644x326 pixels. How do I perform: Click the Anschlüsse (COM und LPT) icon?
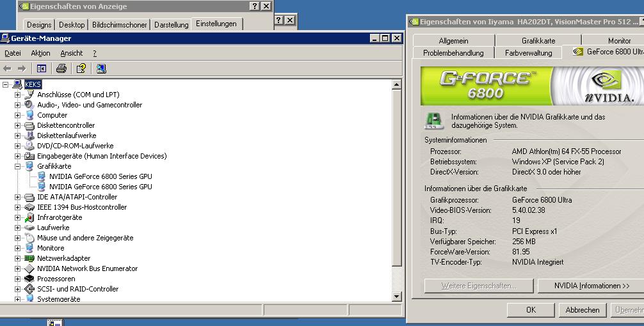(x=29, y=95)
